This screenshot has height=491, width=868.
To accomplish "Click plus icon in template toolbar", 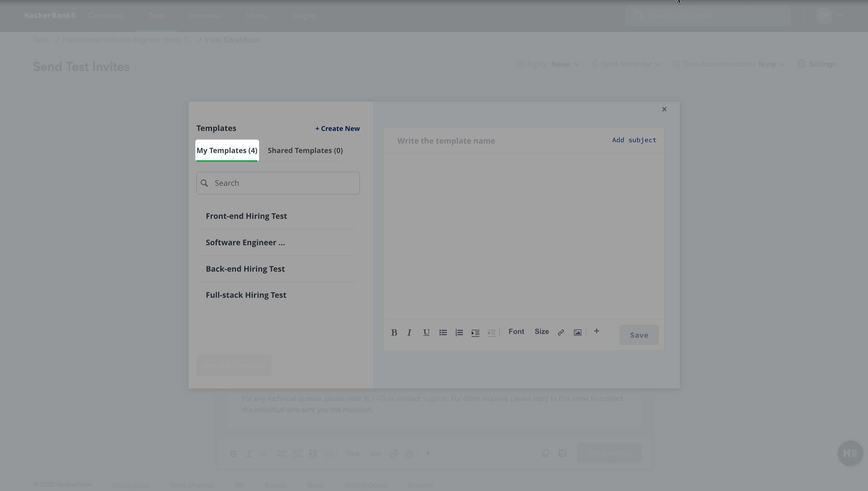I will pos(597,331).
